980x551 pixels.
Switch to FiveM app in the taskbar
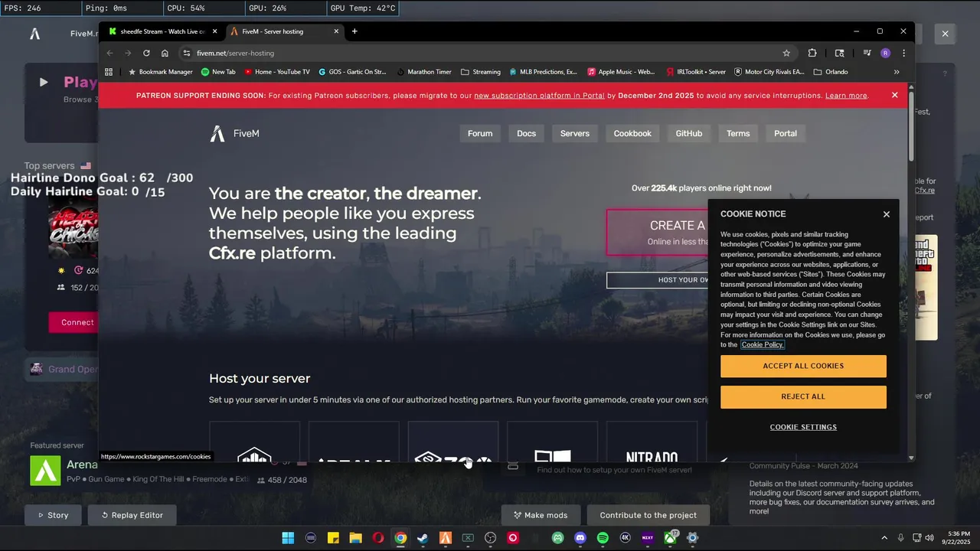(445, 538)
